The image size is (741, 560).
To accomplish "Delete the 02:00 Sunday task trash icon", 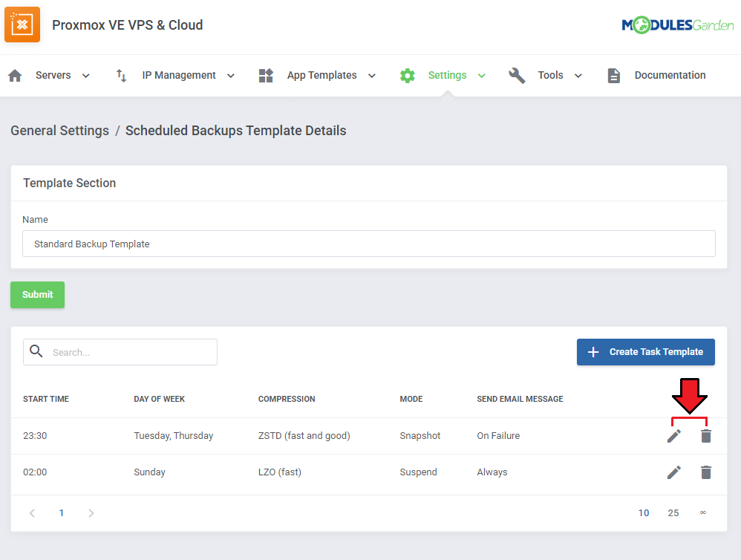I will (x=706, y=472).
